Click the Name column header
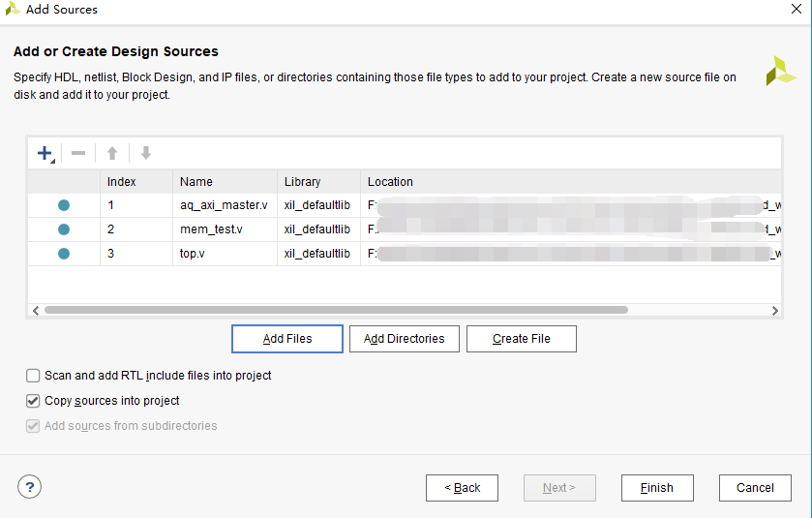Screen dimensions: 812x518 (x=196, y=182)
